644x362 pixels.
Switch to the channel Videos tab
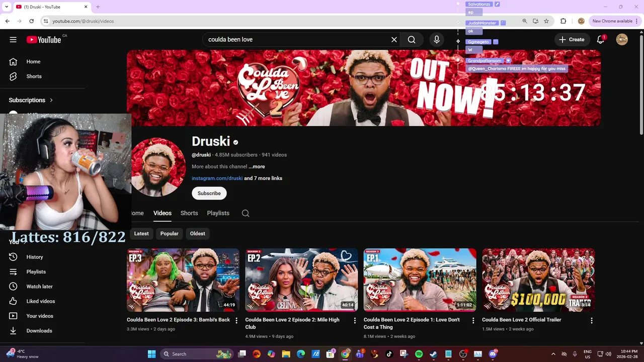tap(163, 213)
